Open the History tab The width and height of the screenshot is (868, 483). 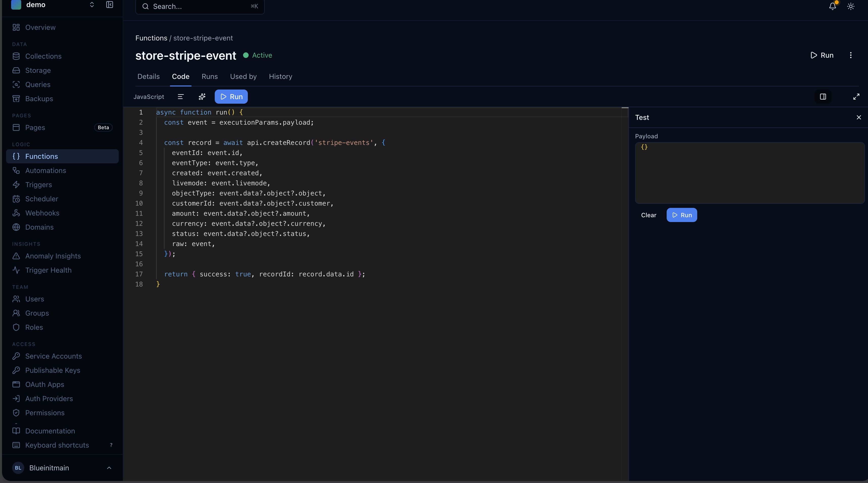coord(280,77)
